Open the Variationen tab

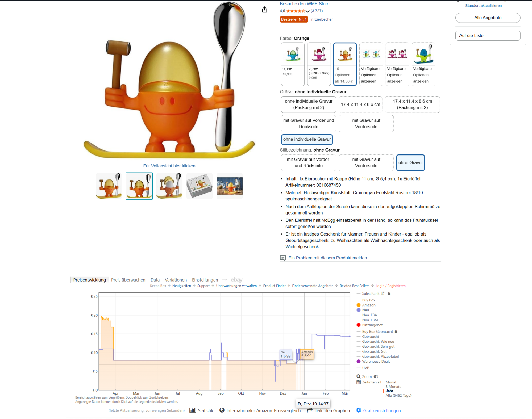tap(176, 280)
